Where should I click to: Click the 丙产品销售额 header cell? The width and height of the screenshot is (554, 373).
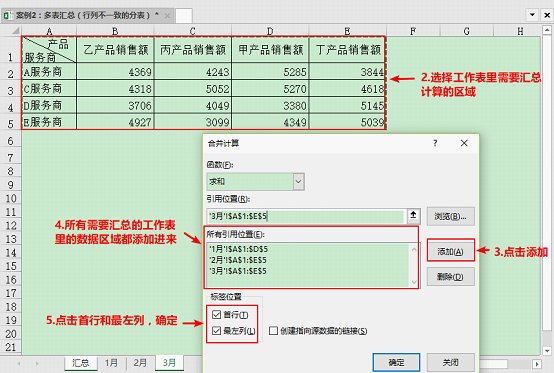coord(193,49)
